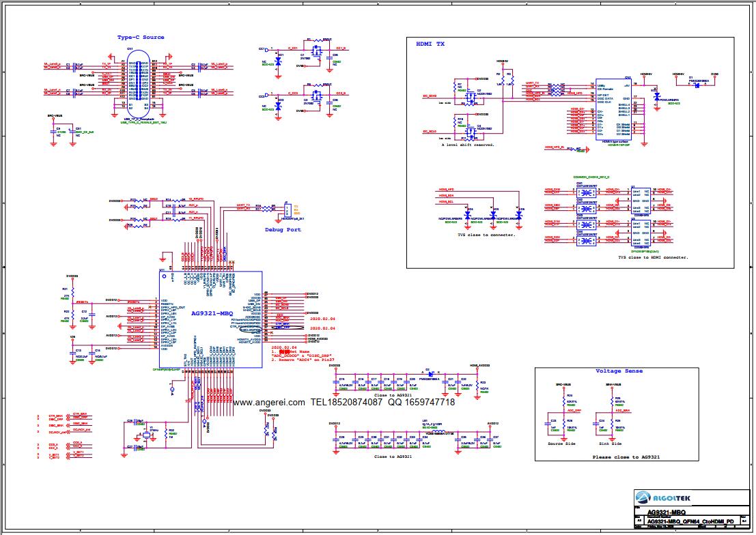Viewport: 756px width, 535px height.
Task: Click the "Type-C Source" section title
Action: click(141, 38)
